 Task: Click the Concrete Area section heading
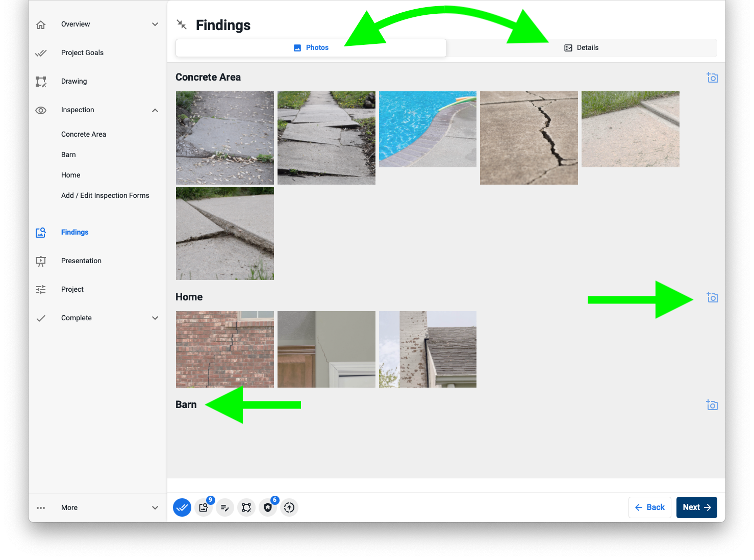[x=208, y=78]
